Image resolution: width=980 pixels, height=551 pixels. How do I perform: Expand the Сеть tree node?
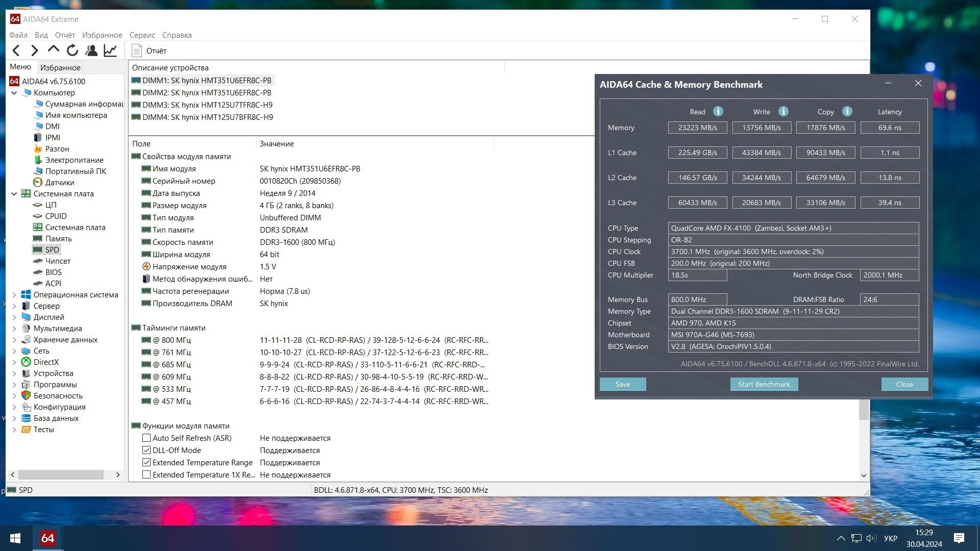(x=14, y=351)
